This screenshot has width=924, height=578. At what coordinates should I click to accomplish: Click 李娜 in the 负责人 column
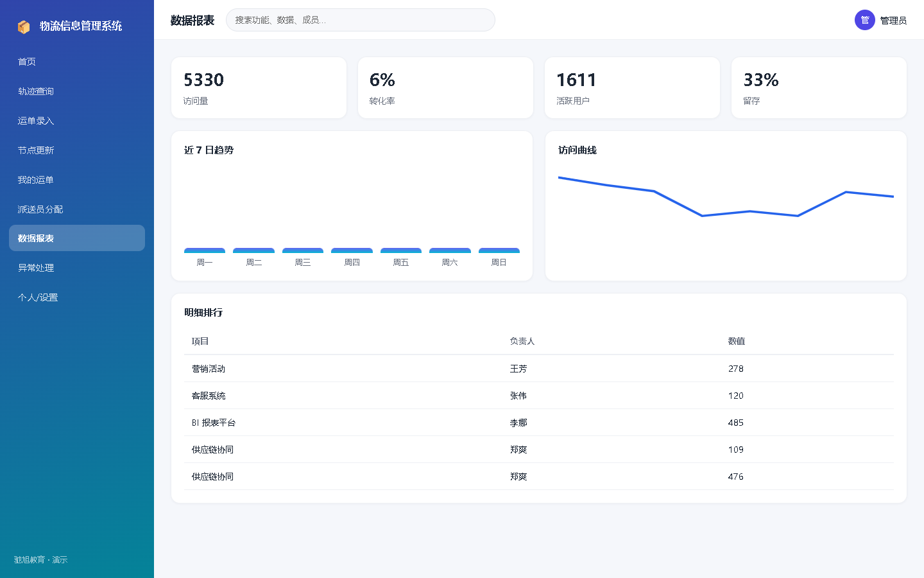[x=518, y=423]
